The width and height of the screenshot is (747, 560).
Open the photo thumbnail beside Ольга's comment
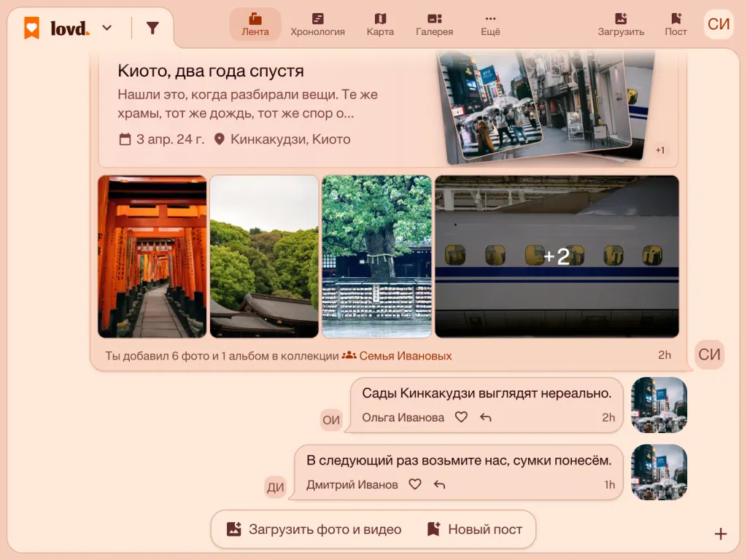pos(659,405)
